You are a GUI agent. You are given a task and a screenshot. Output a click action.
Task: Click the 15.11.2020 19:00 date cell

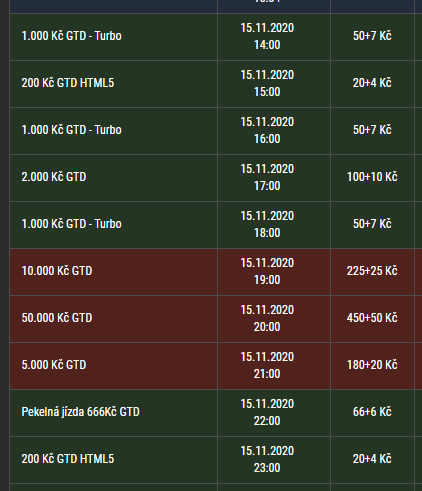pyautogui.click(x=274, y=272)
